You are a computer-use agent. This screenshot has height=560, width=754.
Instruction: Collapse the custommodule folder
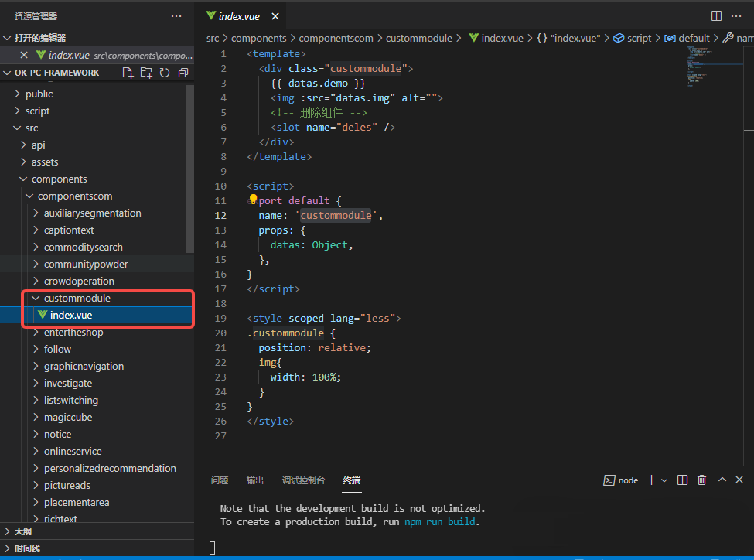[x=77, y=298]
